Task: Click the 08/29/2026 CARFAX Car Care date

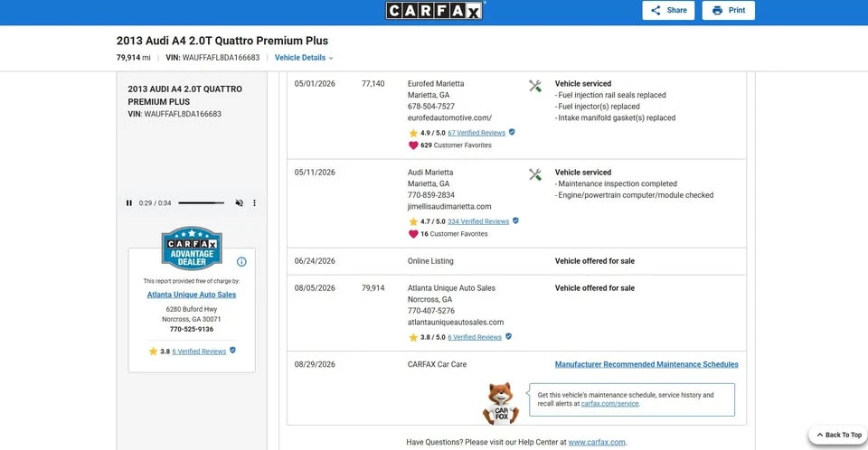Action: [x=315, y=364]
